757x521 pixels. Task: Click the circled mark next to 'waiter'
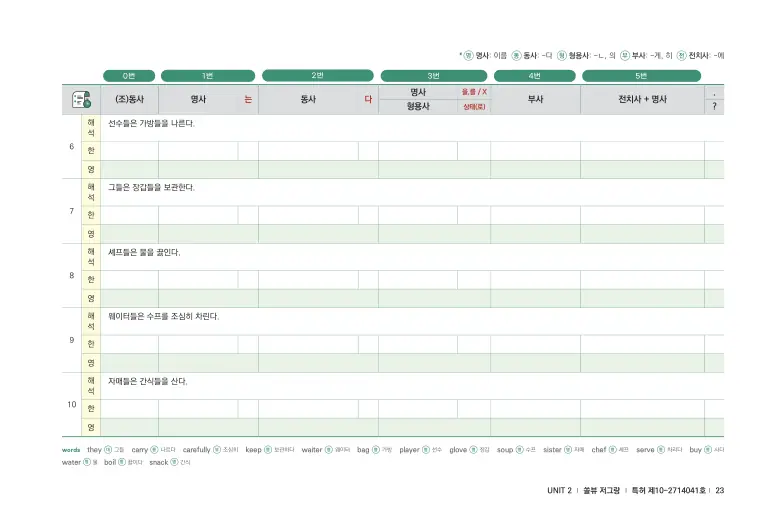[x=329, y=450]
